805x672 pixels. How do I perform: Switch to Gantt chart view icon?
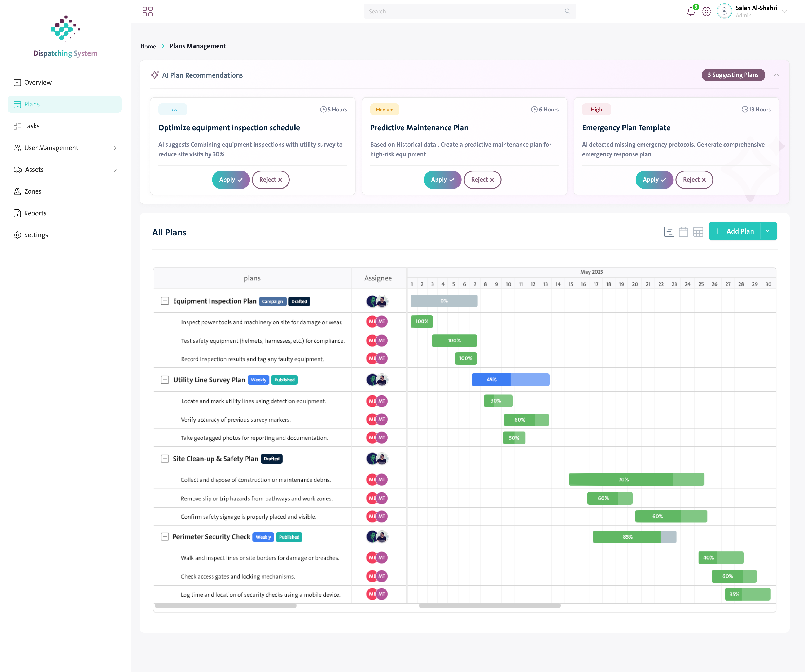click(669, 232)
